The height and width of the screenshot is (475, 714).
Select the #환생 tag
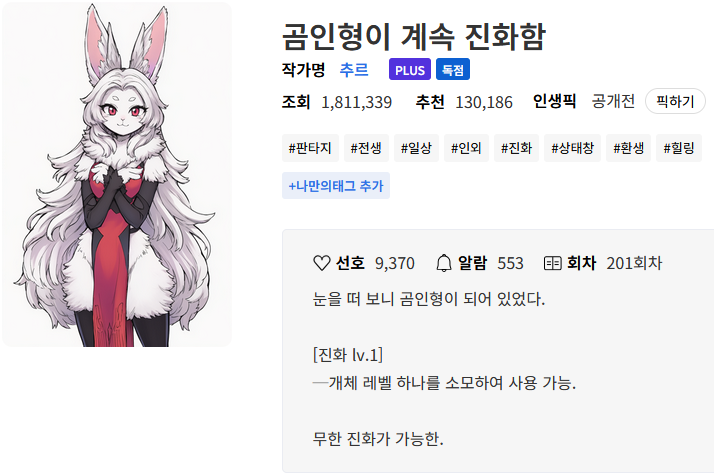[628, 148]
